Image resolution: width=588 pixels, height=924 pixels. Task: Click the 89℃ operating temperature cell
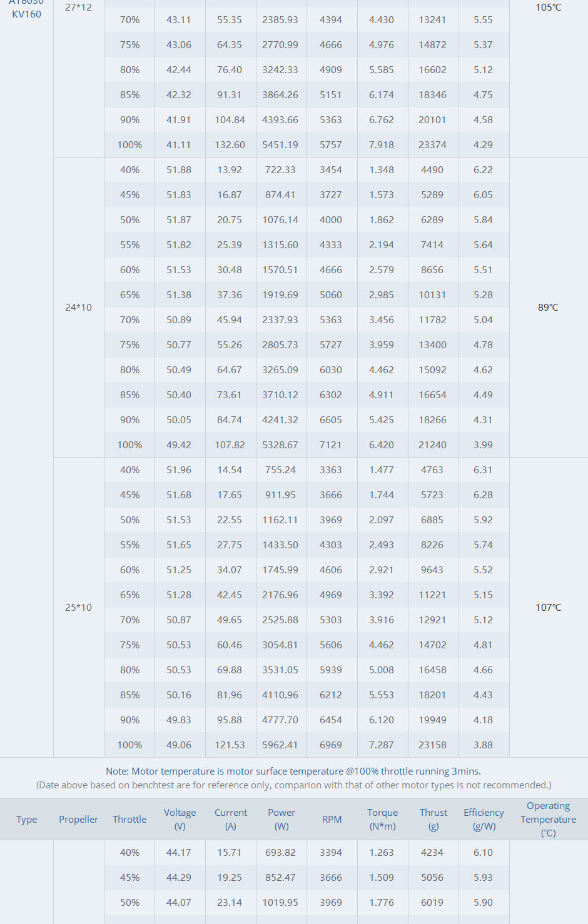548,307
